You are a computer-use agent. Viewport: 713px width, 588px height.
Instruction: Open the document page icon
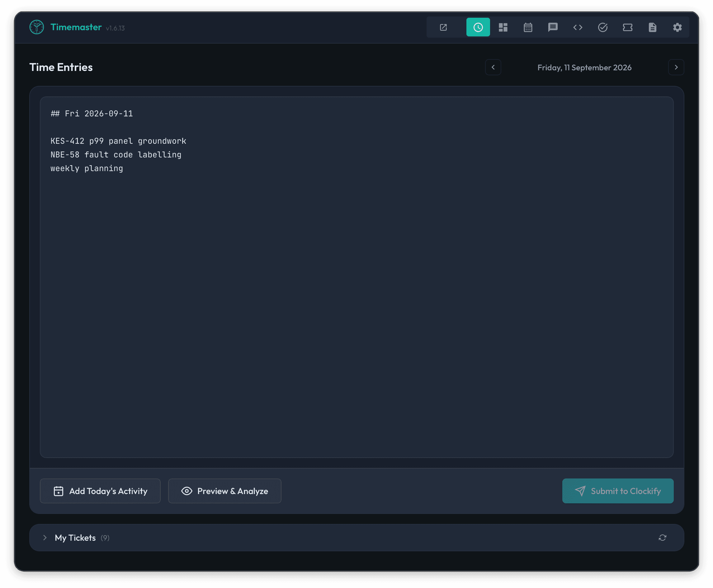coord(652,27)
